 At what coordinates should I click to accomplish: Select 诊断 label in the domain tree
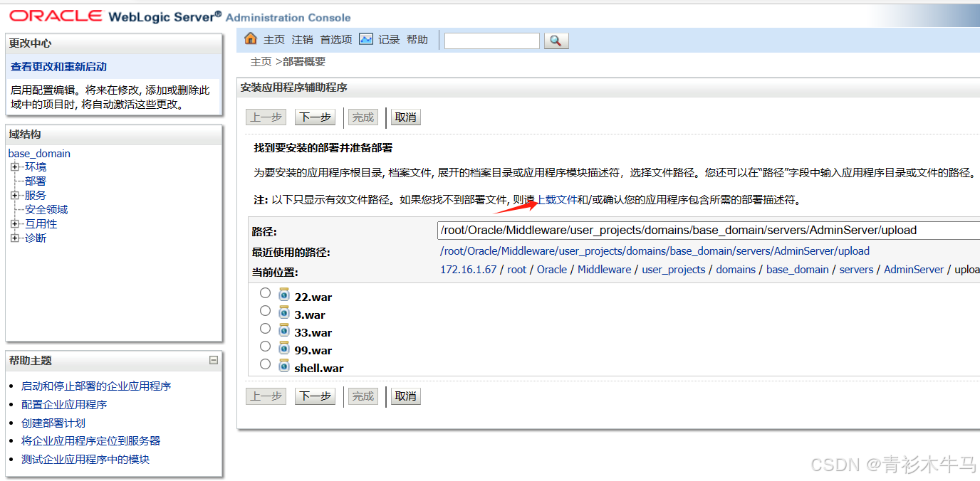pos(36,238)
